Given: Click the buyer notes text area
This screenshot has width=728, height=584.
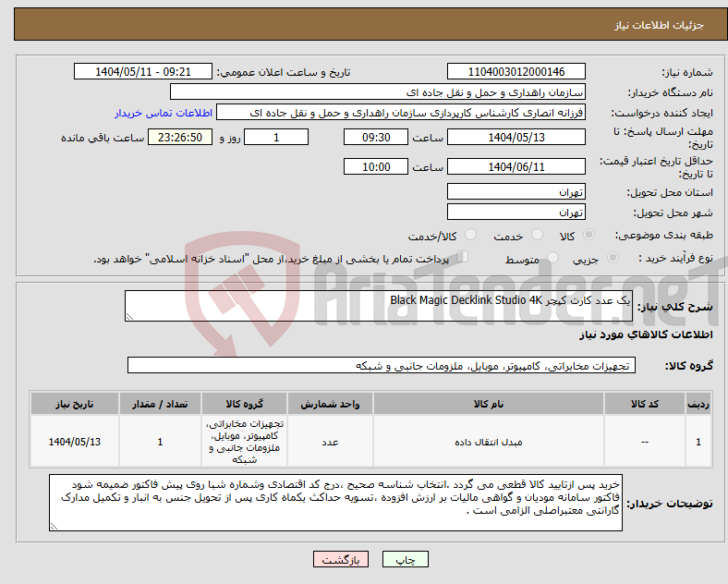Looking at the screenshot, I should click(335, 503).
